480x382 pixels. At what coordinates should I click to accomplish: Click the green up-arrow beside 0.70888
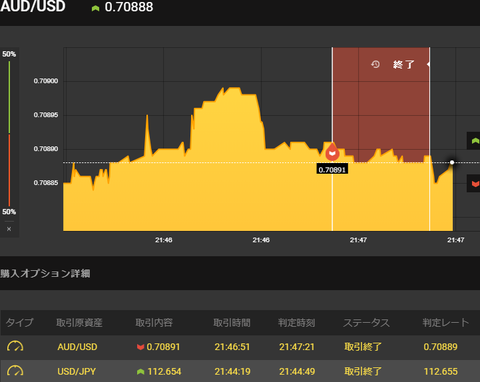tap(95, 8)
